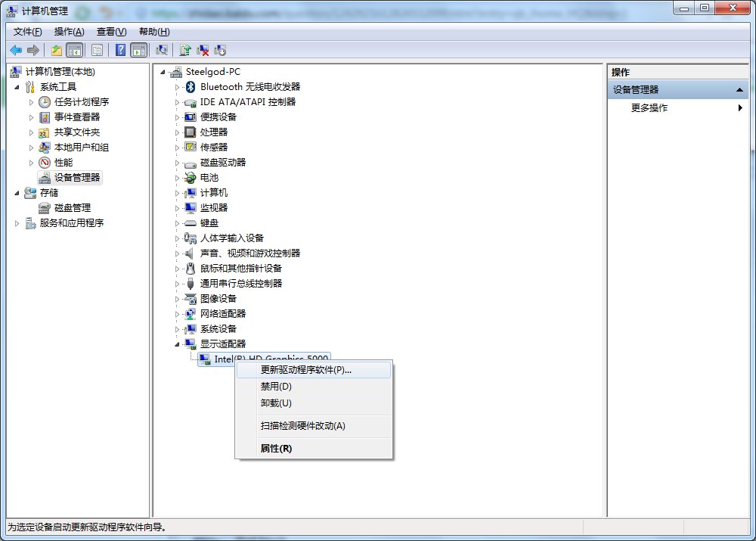Click the uninstall device toolbar icon

click(204, 50)
